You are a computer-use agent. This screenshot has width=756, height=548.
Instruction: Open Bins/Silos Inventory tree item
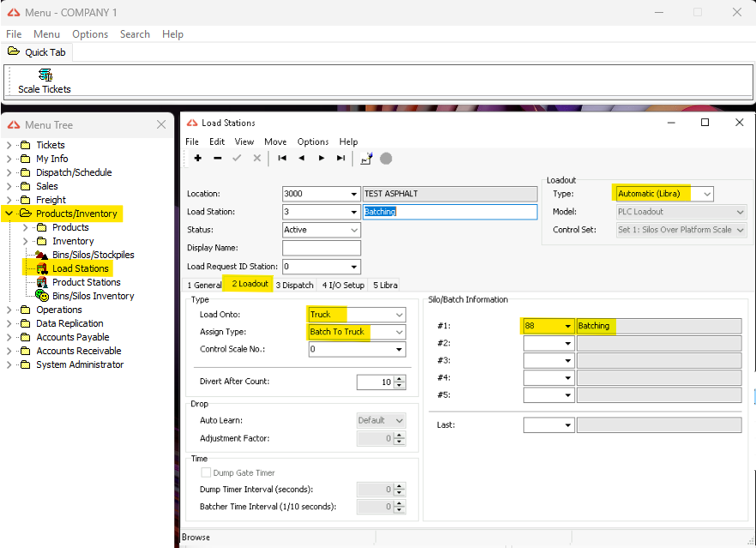point(93,296)
